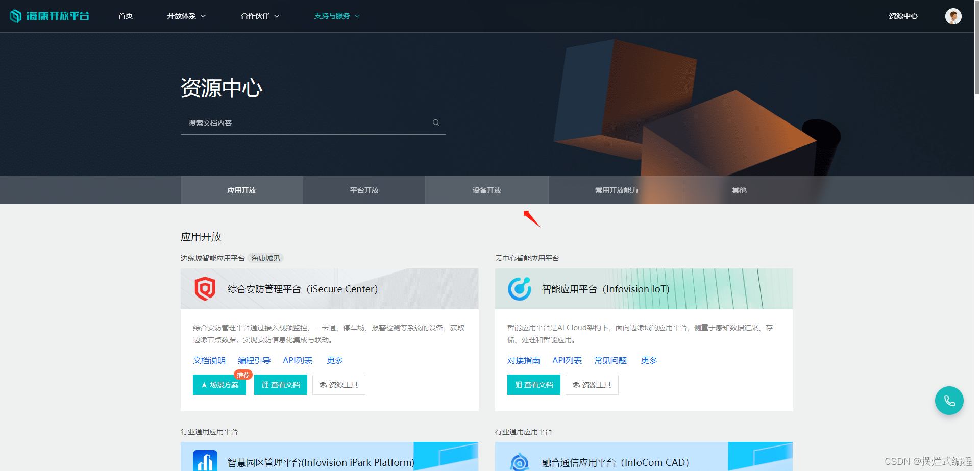Click the search magnifier icon
Image resolution: width=980 pixels, height=471 pixels.
coord(436,122)
